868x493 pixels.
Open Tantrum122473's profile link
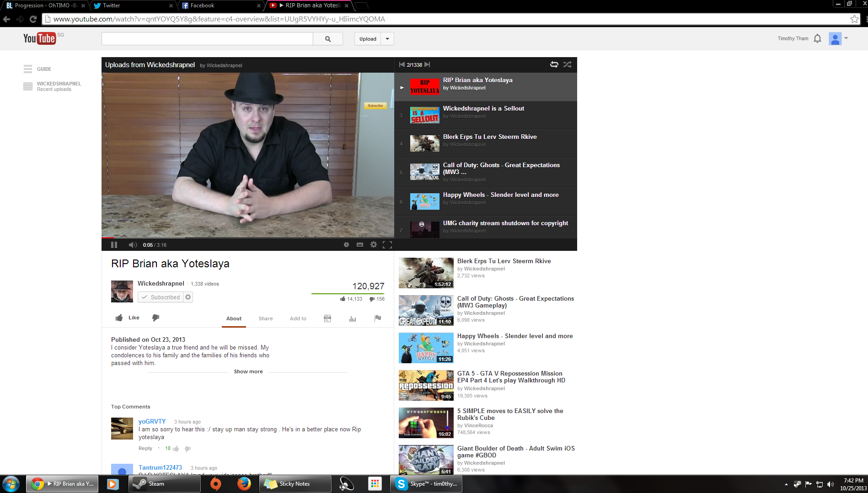(161, 467)
